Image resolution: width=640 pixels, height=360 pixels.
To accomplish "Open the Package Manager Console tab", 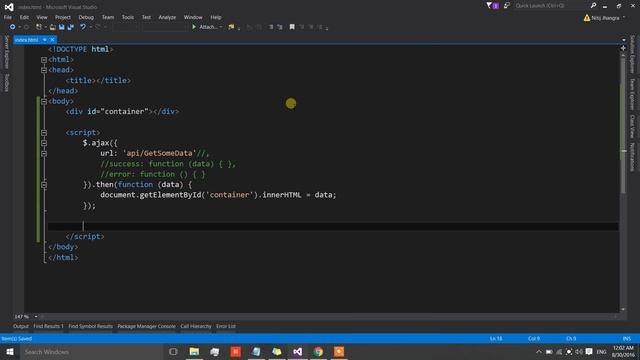I will (x=147, y=326).
